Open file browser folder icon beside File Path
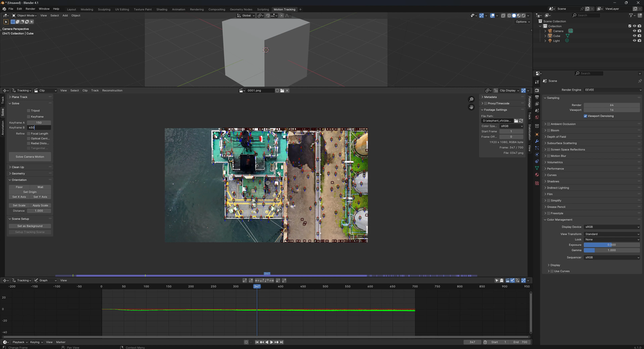The width and height of the screenshot is (644, 349). click(516, 120)
